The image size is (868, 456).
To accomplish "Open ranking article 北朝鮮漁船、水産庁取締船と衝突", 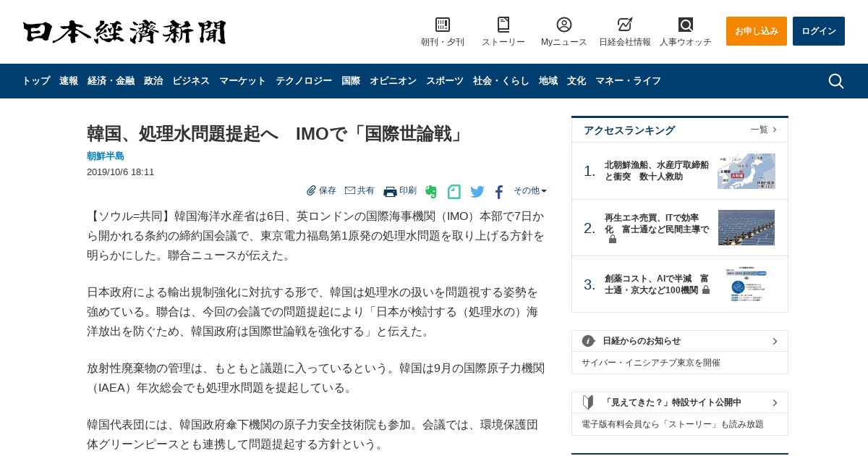I will (x=657, y=171).
